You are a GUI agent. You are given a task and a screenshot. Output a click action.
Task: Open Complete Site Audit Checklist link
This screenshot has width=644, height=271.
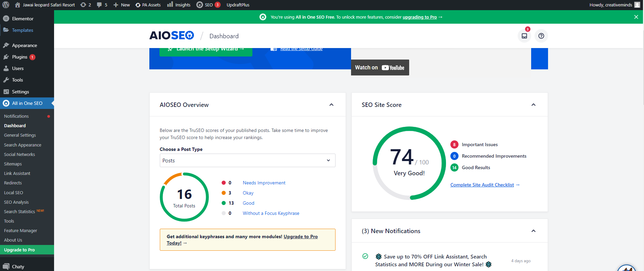click(482, 185)
